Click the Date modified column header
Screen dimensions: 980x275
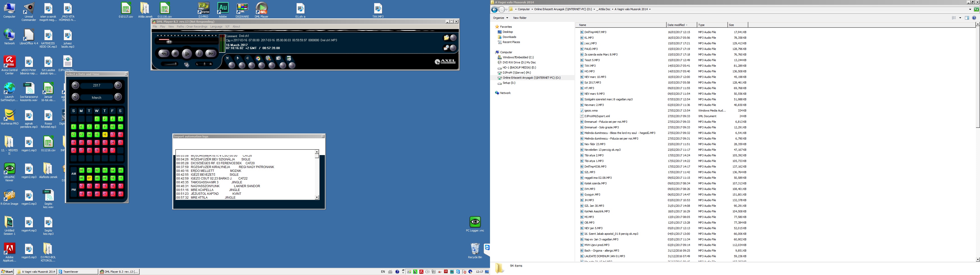point(676,25)
